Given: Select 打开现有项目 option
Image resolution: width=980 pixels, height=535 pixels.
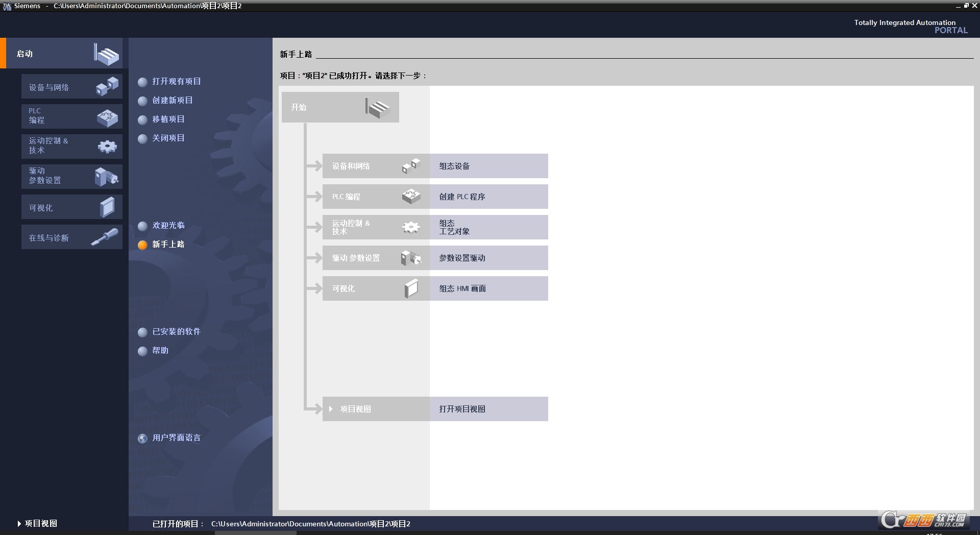Looking at the screenshot, I should pos(169,82).
